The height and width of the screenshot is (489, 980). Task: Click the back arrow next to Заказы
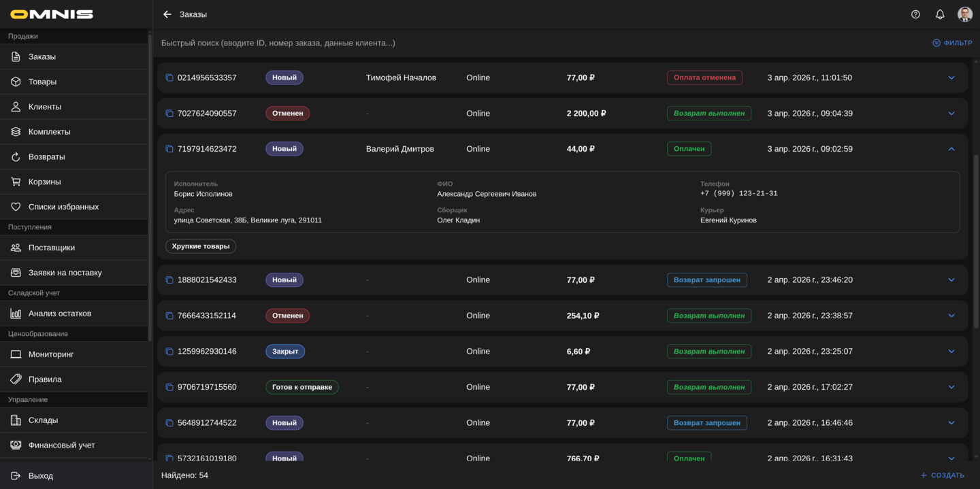click(x=167, y=14)
